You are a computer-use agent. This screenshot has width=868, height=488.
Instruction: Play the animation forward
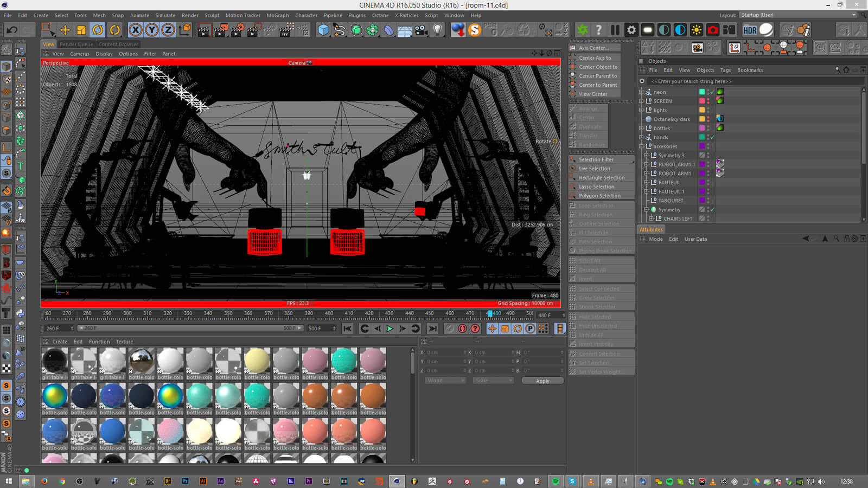point(390,329)
